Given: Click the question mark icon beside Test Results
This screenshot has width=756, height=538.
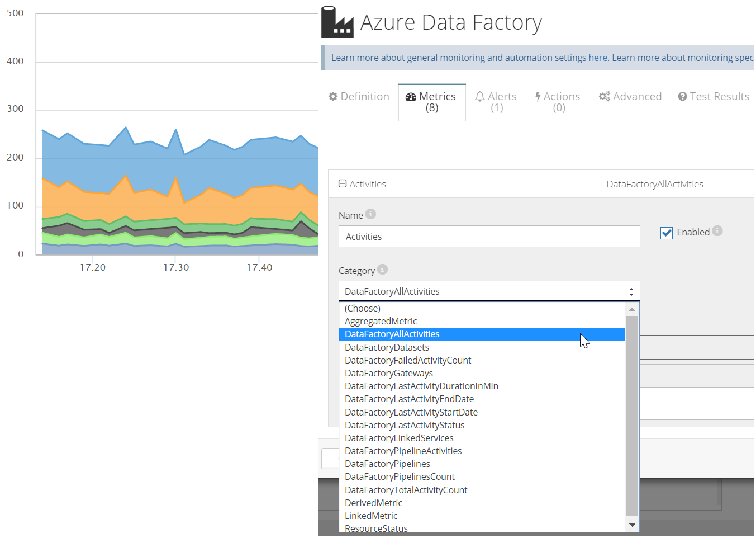Looking at the screenshot, I should [x=682, y=96].
